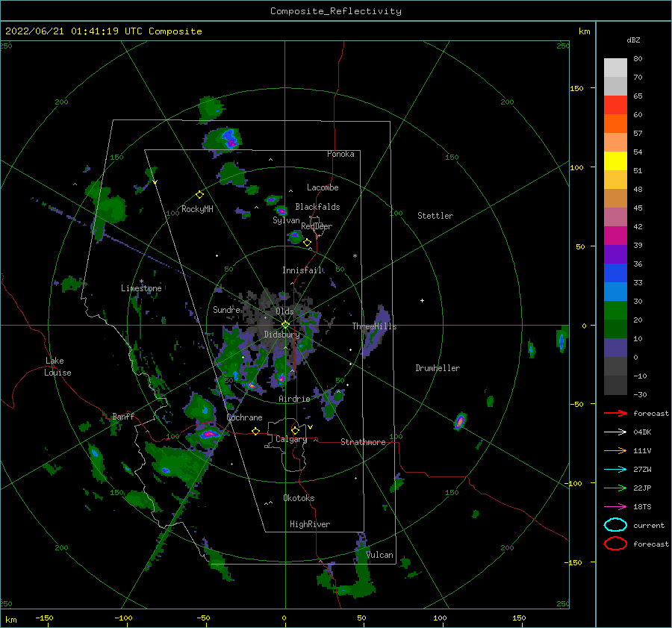Click the green 22JP arrow icon
The width and height of the screenshot is (672, 628).
(x=615, y=488)
